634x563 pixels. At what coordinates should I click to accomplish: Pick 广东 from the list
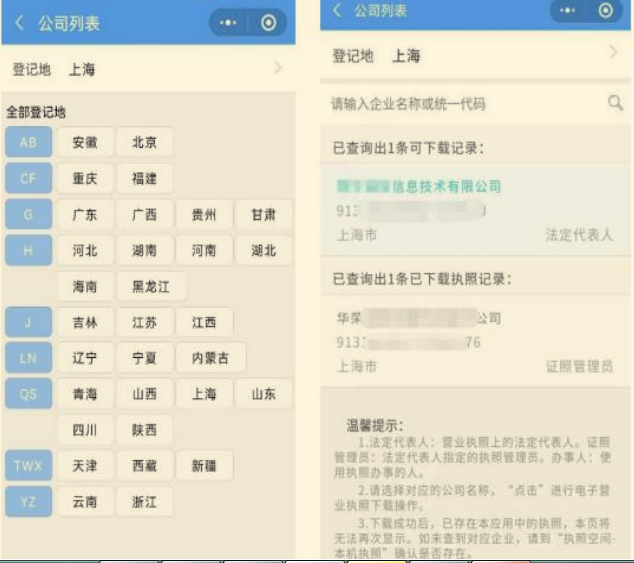coord(85,214)
